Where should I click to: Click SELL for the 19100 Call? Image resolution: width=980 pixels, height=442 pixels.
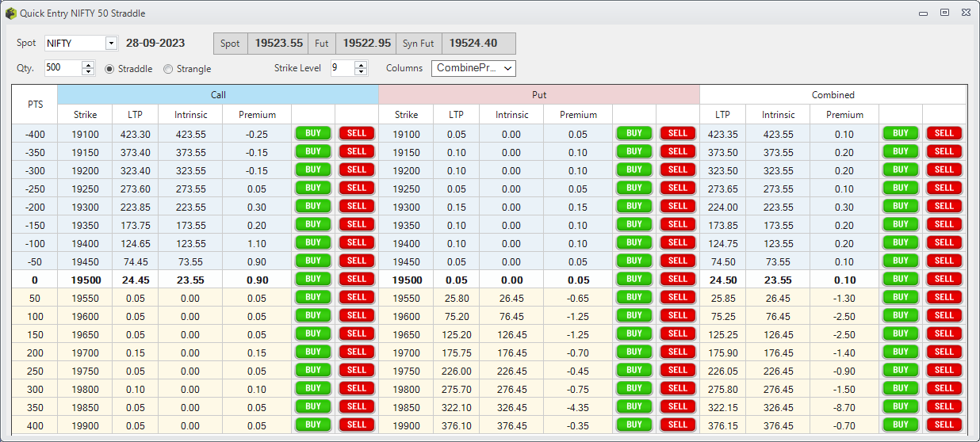357,133
